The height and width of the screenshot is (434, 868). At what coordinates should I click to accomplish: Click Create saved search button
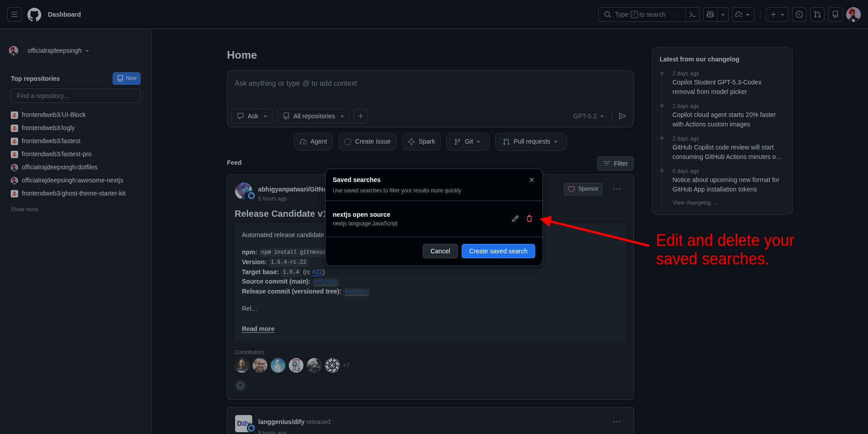pyautogui.click(x=498, y=251)
